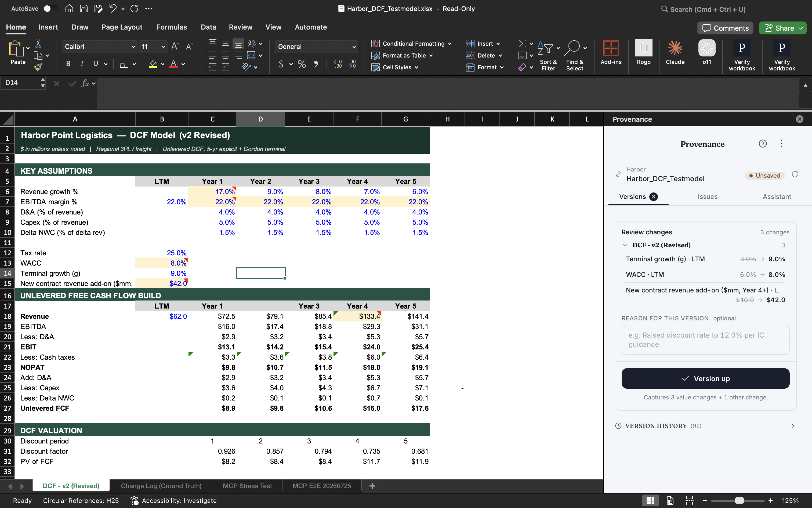Click the Redo icon in title bar
The width and height of the screenshot is (812, 508).
[x=134, y=9]
